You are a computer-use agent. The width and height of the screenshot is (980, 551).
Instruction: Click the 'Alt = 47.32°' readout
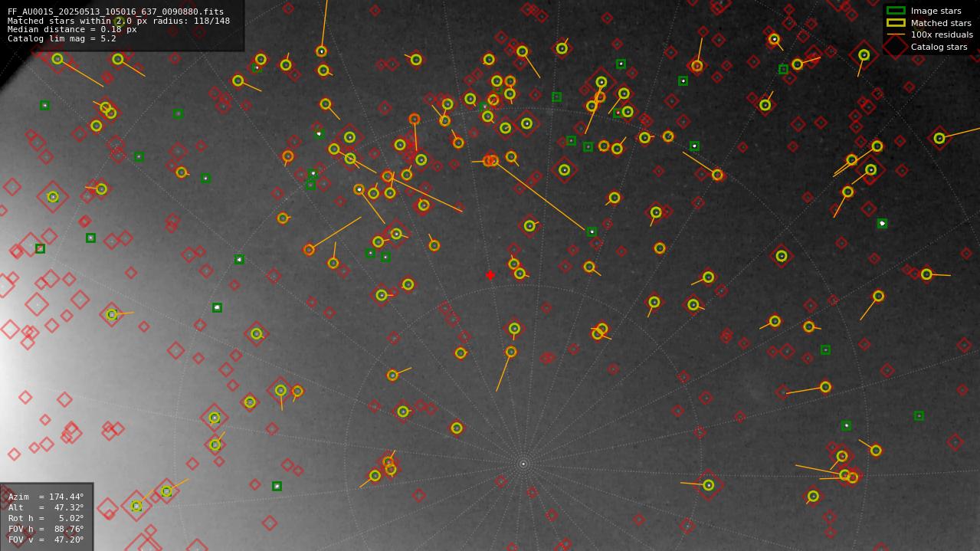coord(46,507)
